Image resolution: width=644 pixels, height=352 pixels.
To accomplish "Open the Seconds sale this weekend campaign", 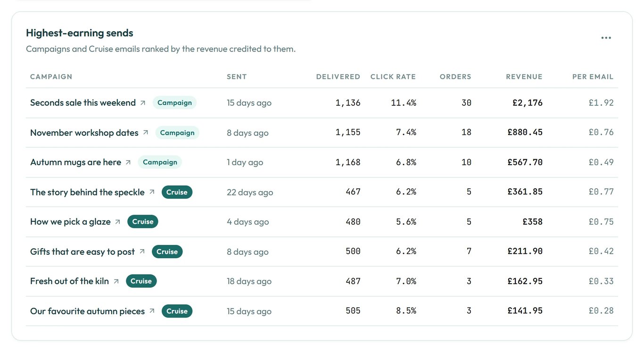I will (83, 103).
